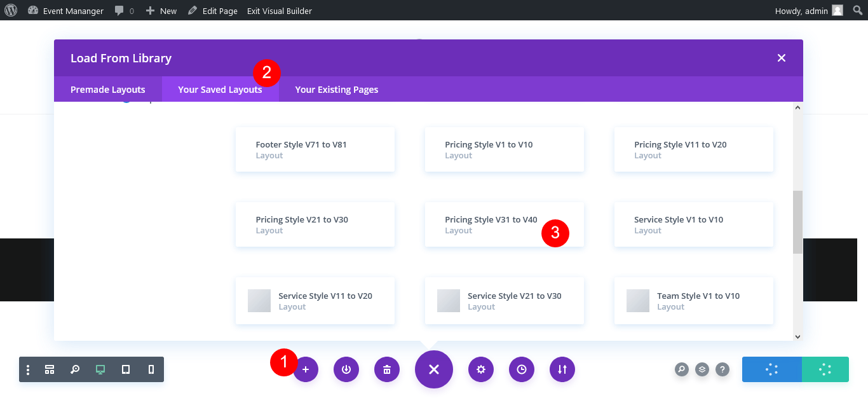The image size is (868, 398).
Task: Select Pricing Style V21 to V30 layout
Action: pos(315,224)
